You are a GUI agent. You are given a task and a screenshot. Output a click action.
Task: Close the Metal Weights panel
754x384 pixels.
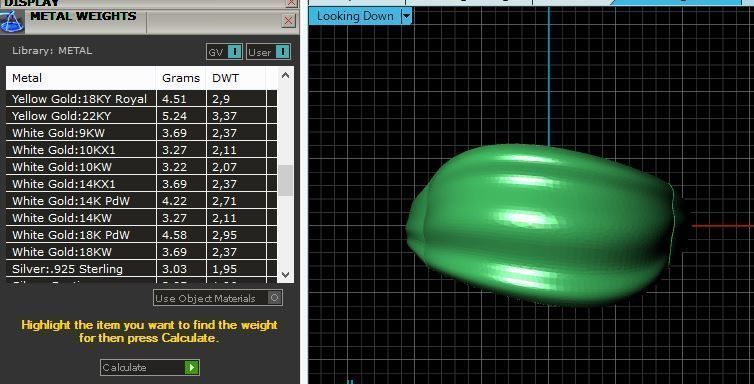(x=289, y=21)
